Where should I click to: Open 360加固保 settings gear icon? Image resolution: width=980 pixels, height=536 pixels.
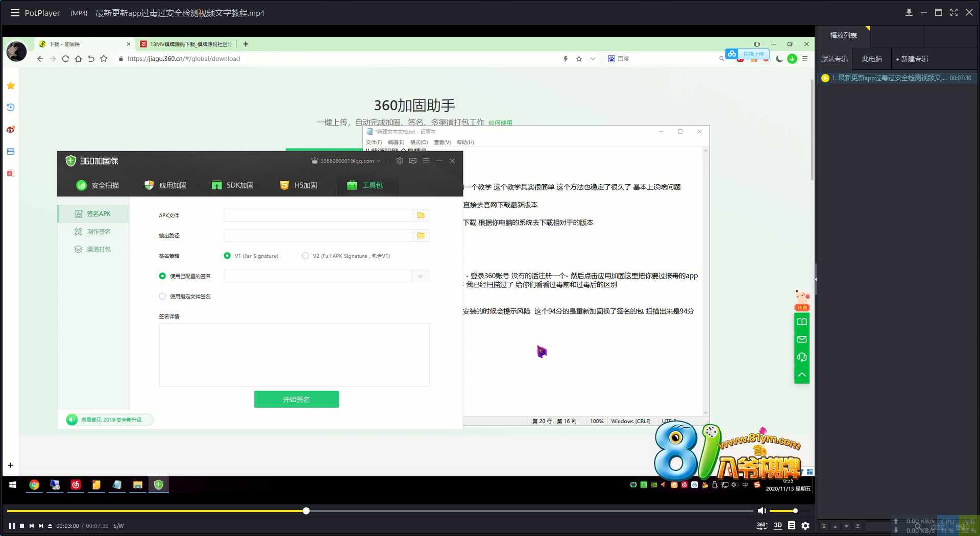(400, 161)
